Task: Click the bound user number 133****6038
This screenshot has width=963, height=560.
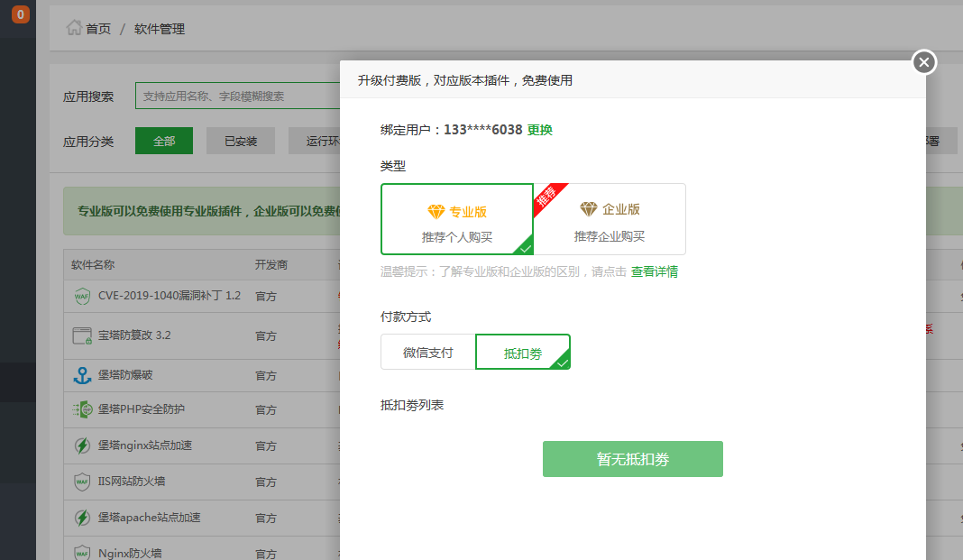Action: pos(482,130)
